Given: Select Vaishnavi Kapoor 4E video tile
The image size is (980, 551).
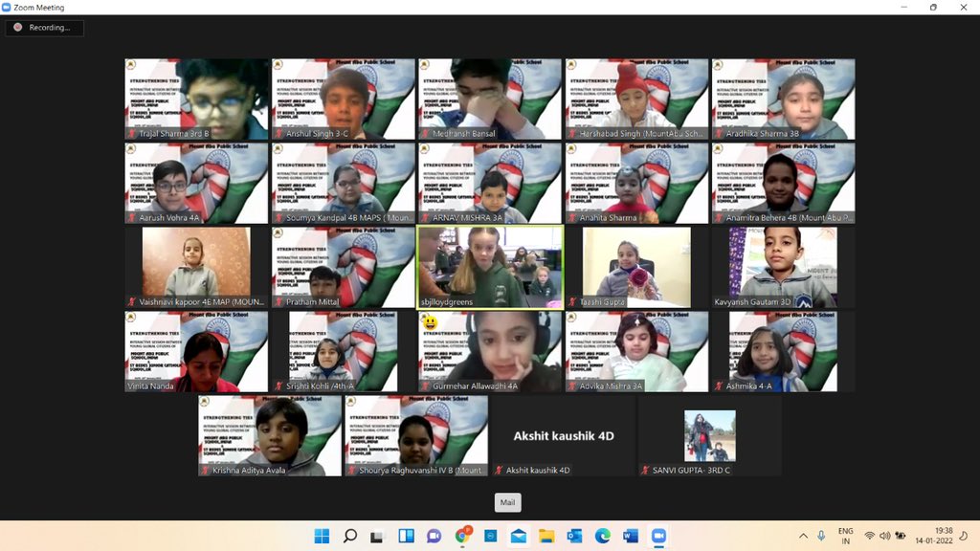Looking at the screenshot, I should coord(196,268).
